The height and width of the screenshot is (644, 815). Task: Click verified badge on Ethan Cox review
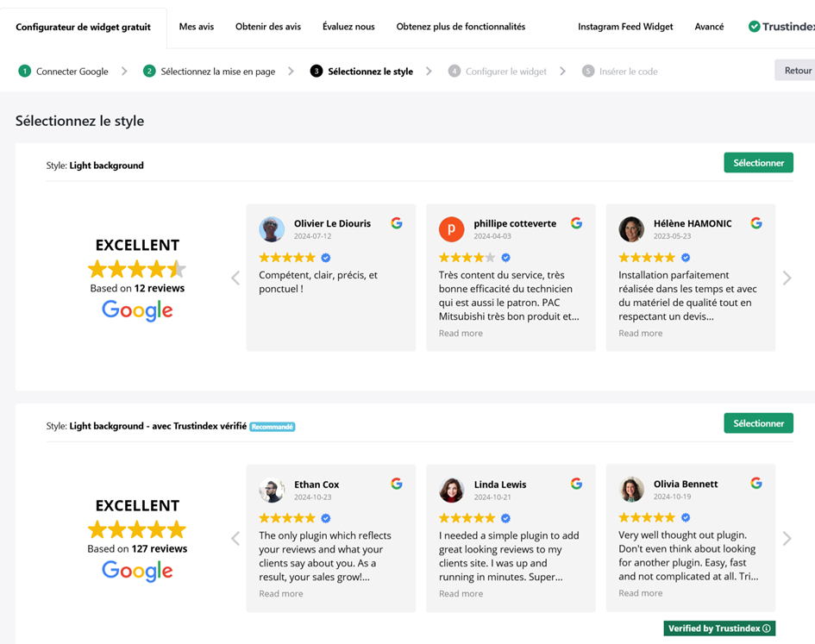click(326, 518)
